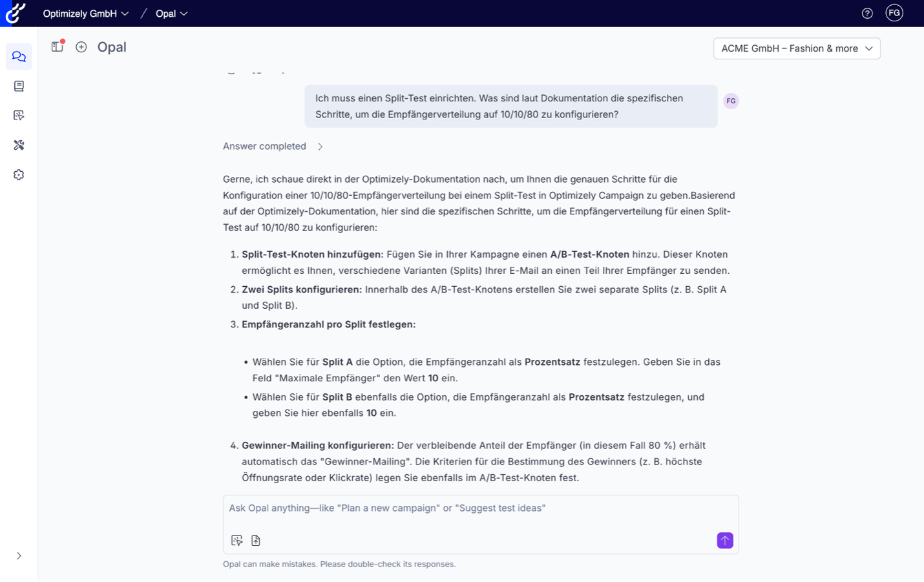Click the 'Split-Test-Knoten hinzufügen:' heading text
The image size is (924, 582).
(x=313, y=255)
